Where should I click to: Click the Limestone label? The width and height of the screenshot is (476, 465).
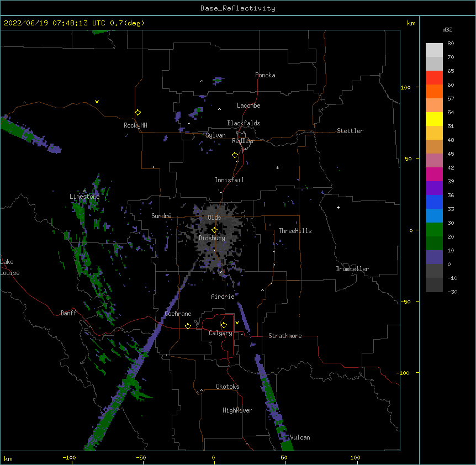pos(84,197)
